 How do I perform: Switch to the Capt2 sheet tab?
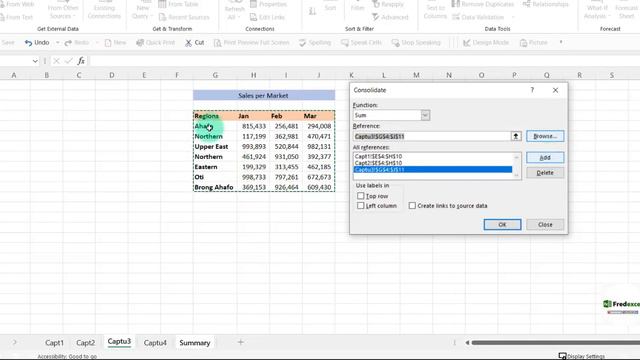[x=85, y=342]
